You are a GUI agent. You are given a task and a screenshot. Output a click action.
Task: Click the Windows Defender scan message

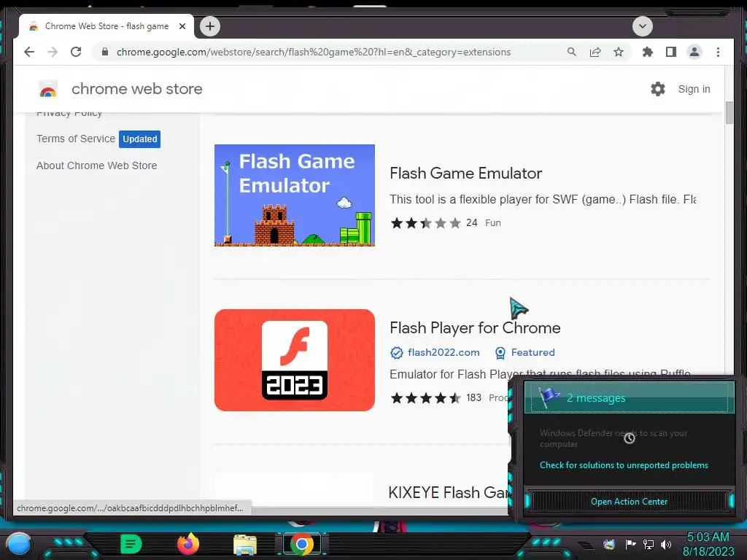tap(613, 438)
